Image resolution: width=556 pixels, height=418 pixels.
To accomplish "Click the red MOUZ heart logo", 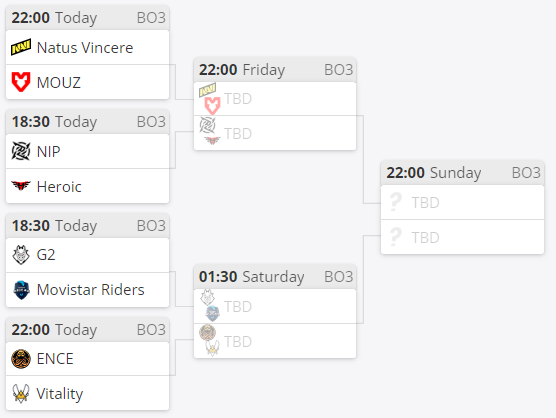I will pos(21,82).
